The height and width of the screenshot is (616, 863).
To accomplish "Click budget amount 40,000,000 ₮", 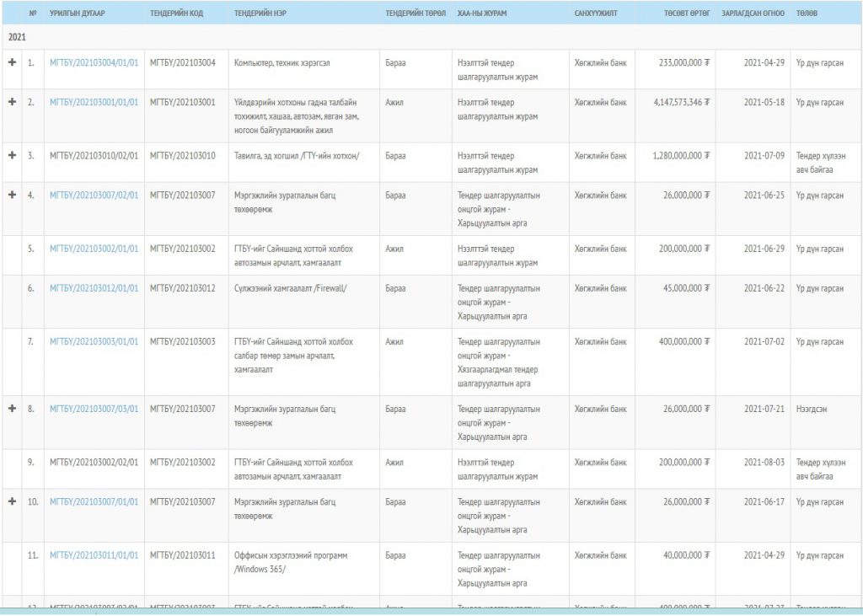I will 686,555.
